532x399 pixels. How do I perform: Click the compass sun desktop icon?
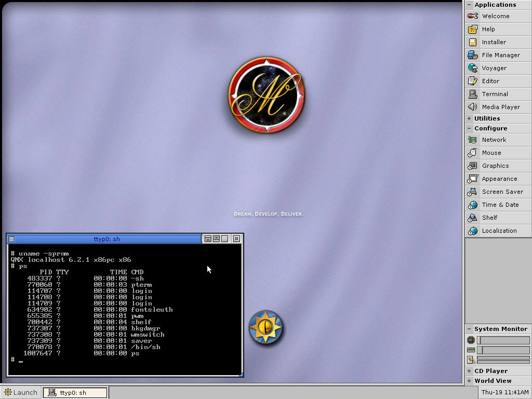click(266, 327)
